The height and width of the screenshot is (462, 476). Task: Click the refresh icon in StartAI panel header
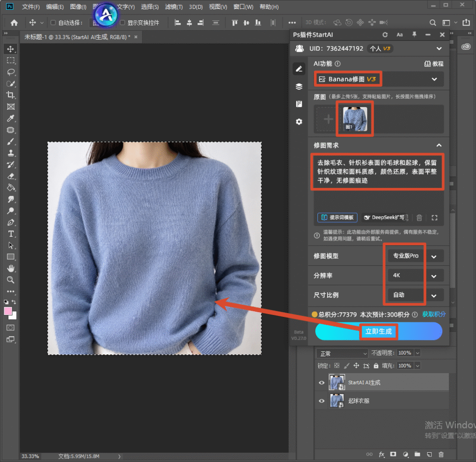point(385,35)
